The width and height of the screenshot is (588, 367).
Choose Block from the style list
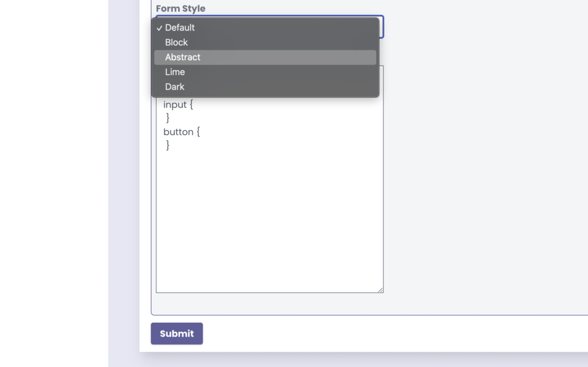coord(176,43)
